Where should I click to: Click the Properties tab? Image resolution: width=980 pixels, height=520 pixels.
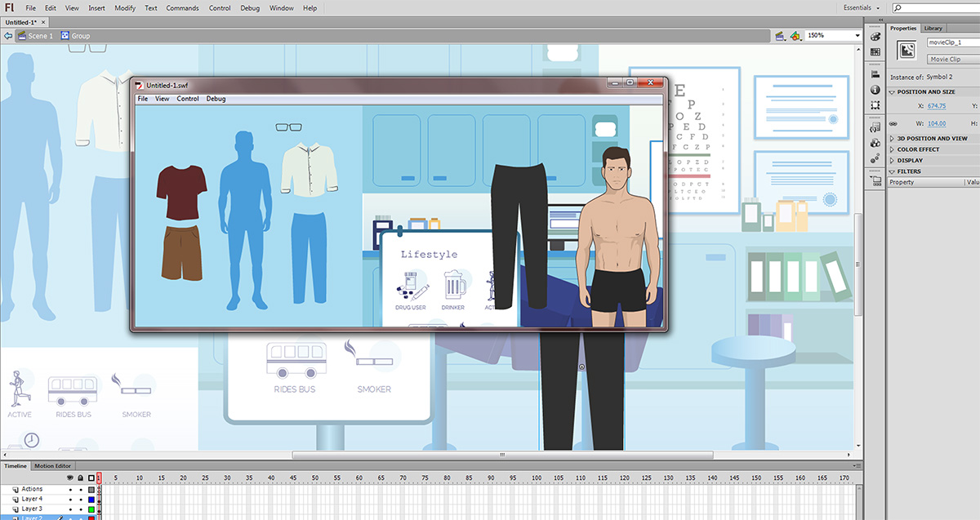click(904, 28)
